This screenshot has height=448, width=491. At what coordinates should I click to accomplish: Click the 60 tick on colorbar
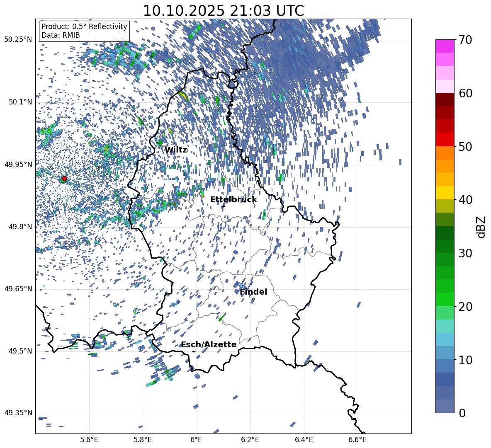tap(465, 93)
